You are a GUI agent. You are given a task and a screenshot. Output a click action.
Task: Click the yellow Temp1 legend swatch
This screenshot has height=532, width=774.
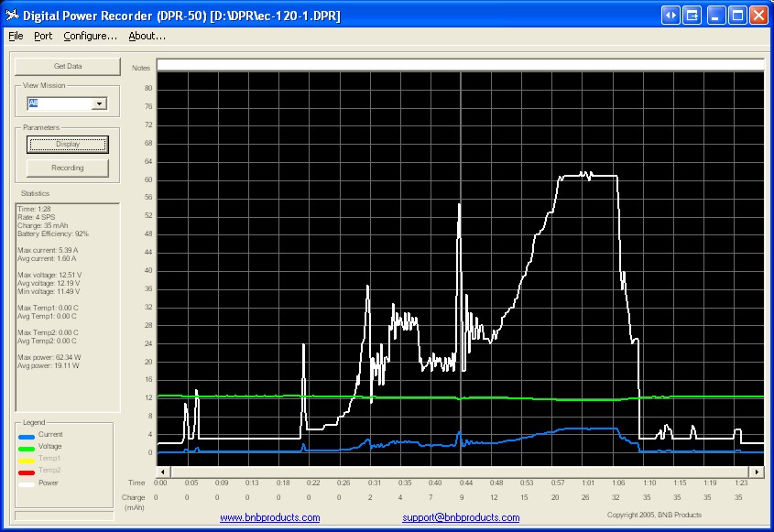(x=27, y=461)
